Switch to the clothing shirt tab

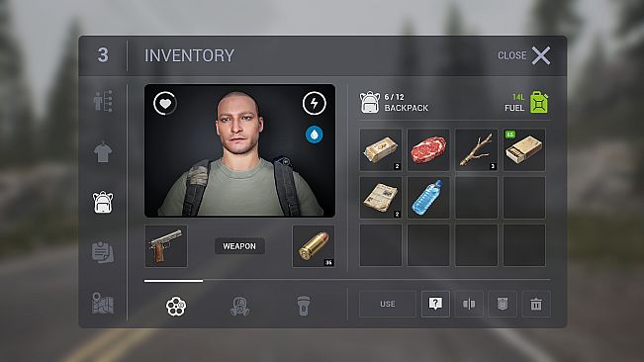103,152
